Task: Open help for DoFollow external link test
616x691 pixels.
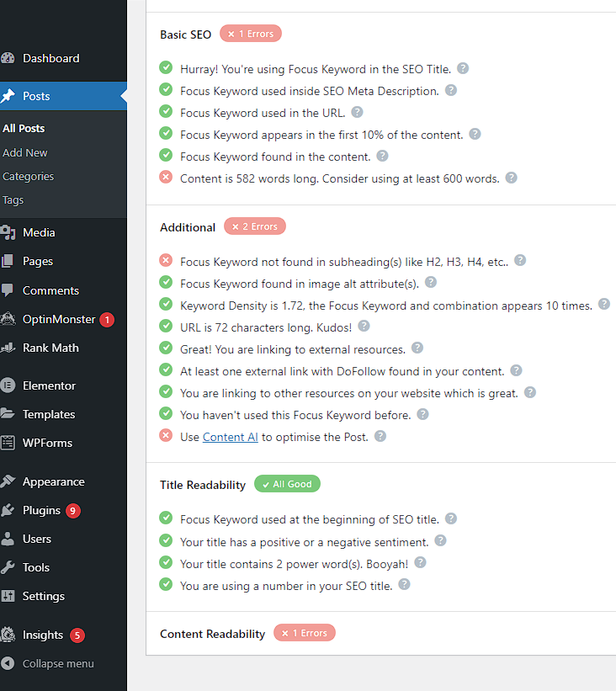Action: 516,370
